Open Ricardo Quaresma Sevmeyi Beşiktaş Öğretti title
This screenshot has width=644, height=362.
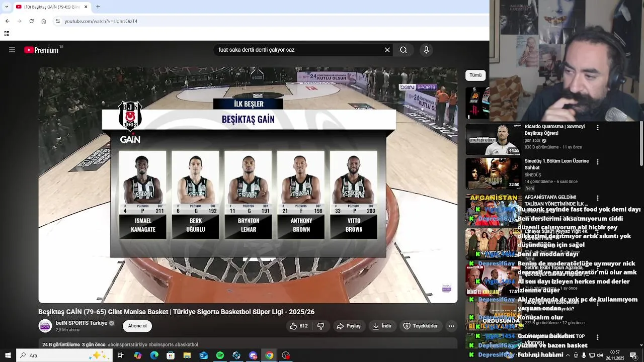(x=554, y=130)
